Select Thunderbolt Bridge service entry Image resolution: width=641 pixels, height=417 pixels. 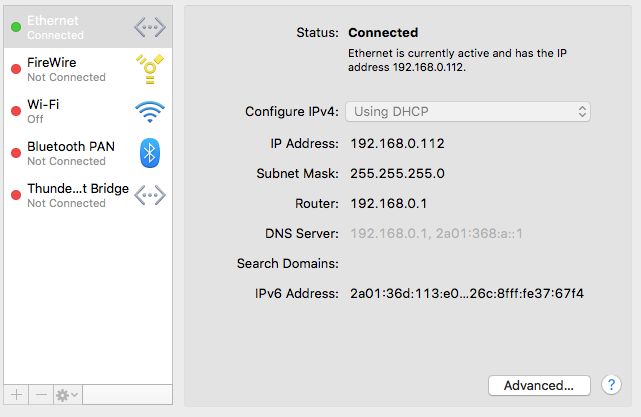point(88,195)
